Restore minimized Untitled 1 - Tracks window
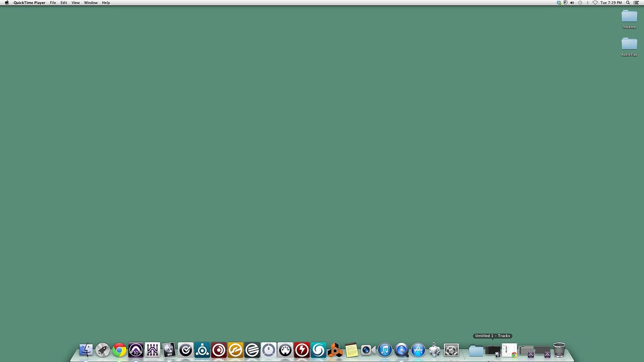 tap(493, 350)
